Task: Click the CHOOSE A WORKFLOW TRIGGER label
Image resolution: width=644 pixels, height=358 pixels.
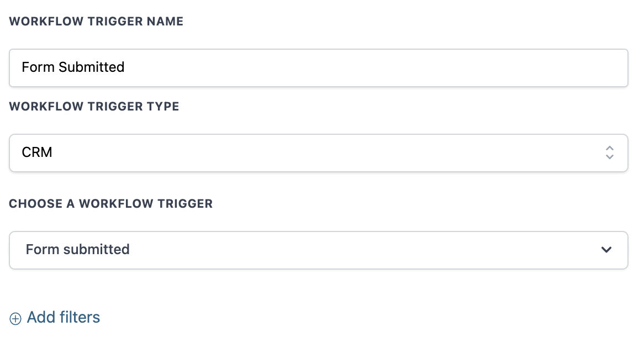Action: pos(111,204)
